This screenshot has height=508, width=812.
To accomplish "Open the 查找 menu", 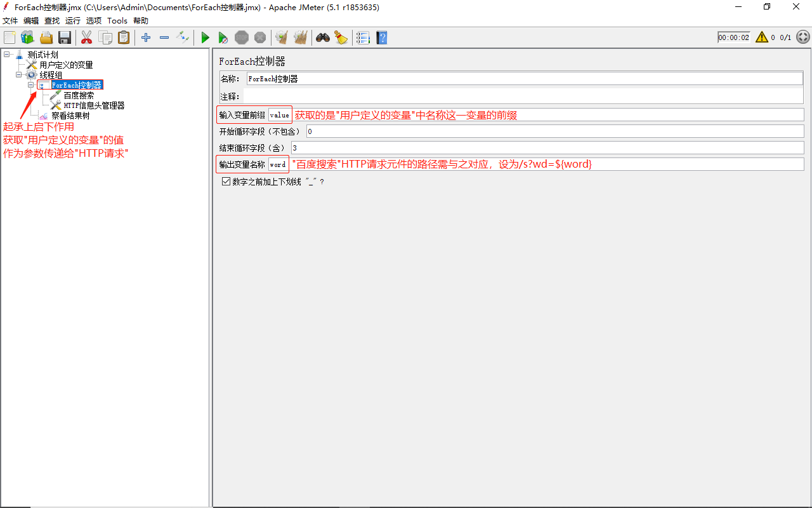I will point(52,21).
